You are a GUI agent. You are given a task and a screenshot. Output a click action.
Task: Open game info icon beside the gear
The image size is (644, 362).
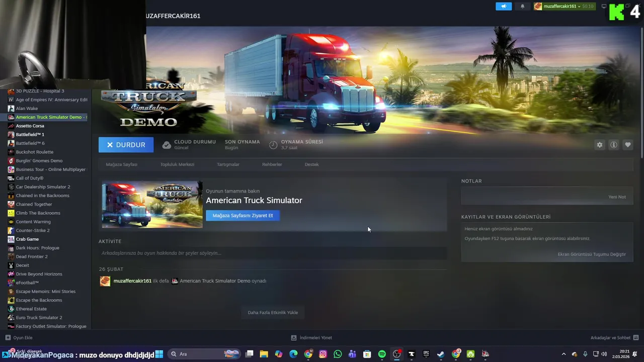[613, 145]
